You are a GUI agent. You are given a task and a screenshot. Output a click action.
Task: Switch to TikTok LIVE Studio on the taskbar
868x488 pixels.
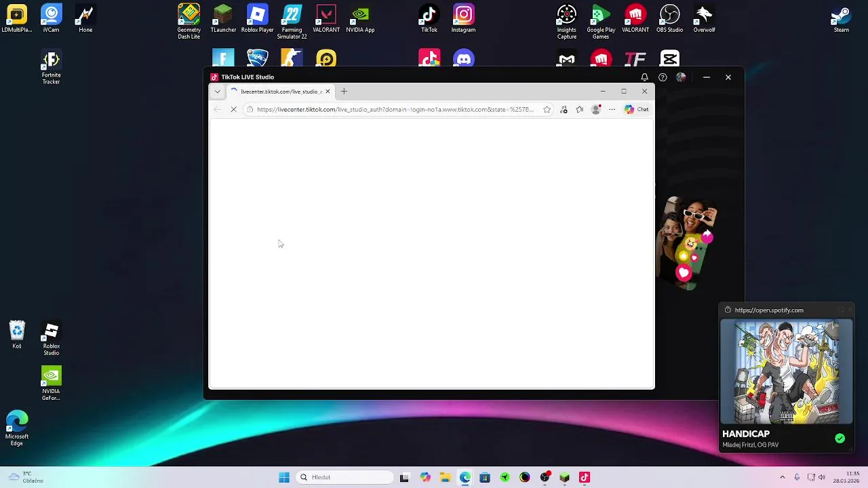pyautogui.click(x=585, y=477)
